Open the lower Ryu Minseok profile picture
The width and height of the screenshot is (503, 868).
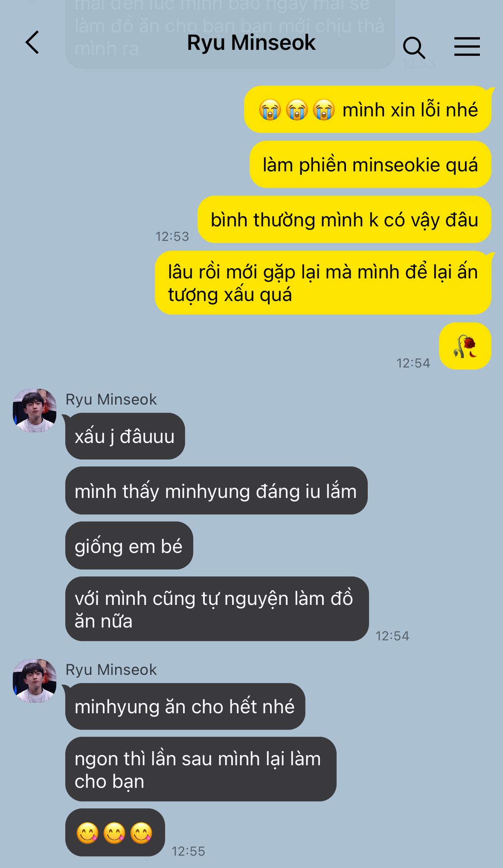pyautogui.click(x=34, y=680)
